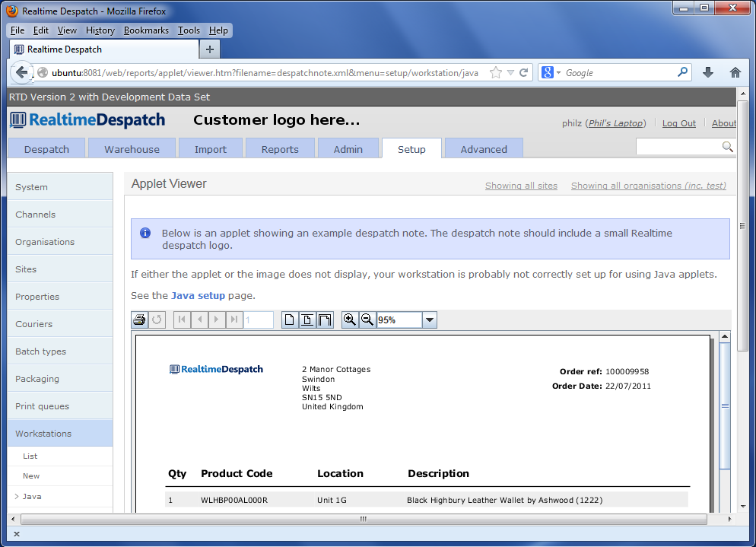Viewport: 756px width, 547px height.
Task: Open Couriers in the sidebar
Action: 60,323
